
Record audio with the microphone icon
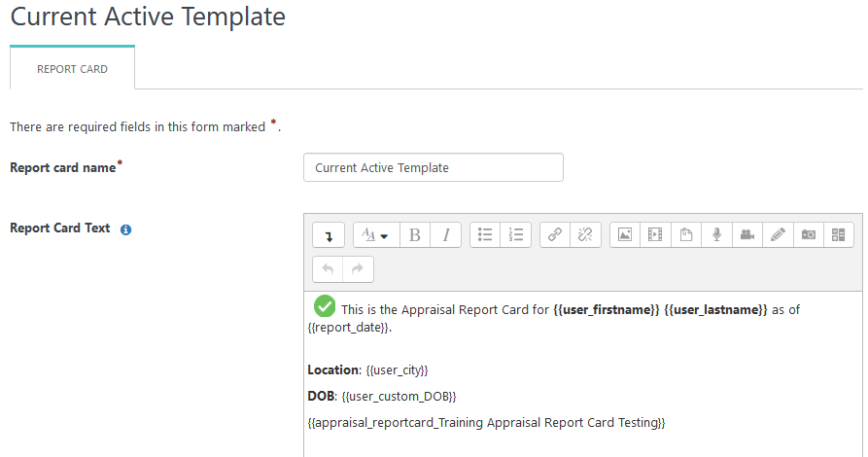point(717,235)
